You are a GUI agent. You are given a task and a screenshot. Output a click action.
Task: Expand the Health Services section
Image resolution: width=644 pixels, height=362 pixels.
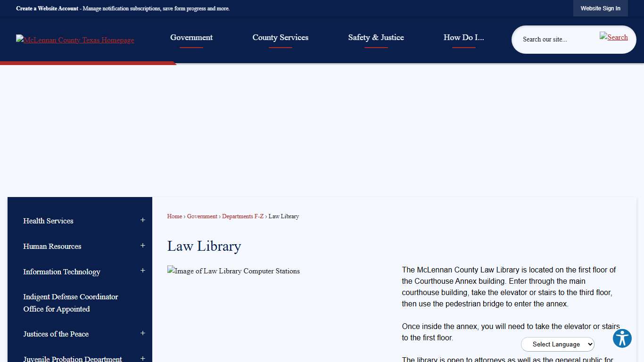[x=142, y=220]
